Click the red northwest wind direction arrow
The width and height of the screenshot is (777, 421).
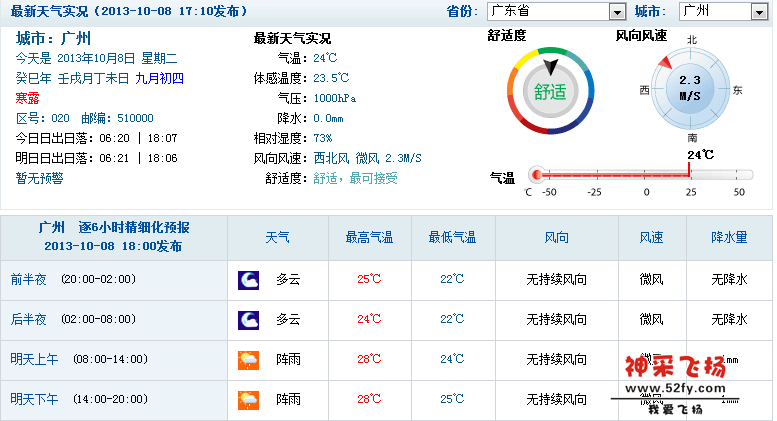point(665,63)
